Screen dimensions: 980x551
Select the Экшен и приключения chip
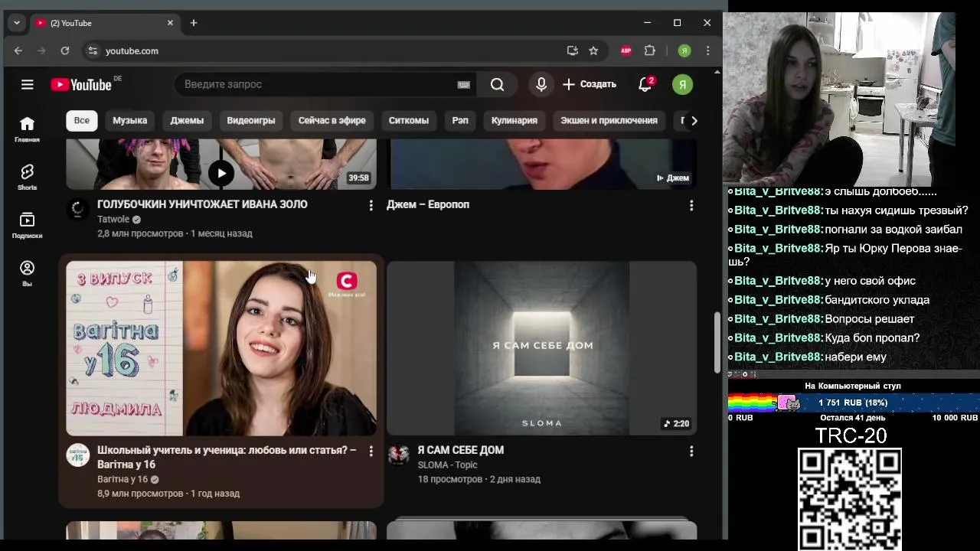pos(609,120)
